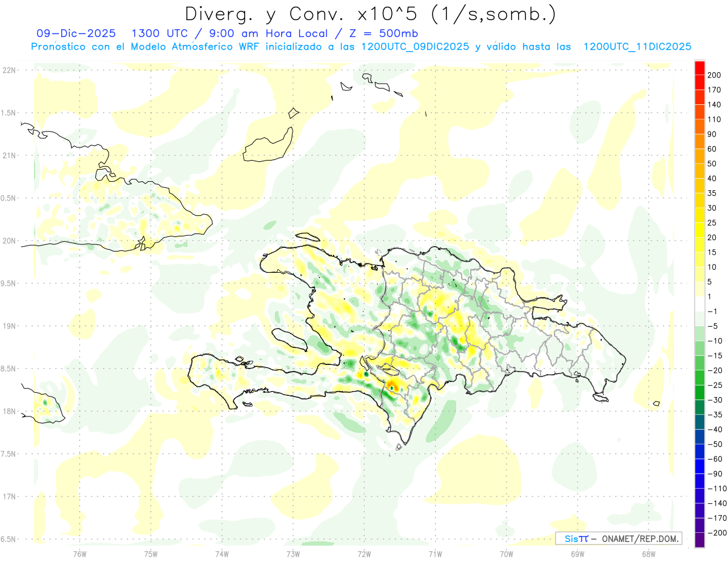Click the '-30' color scale value

[714, 400]
